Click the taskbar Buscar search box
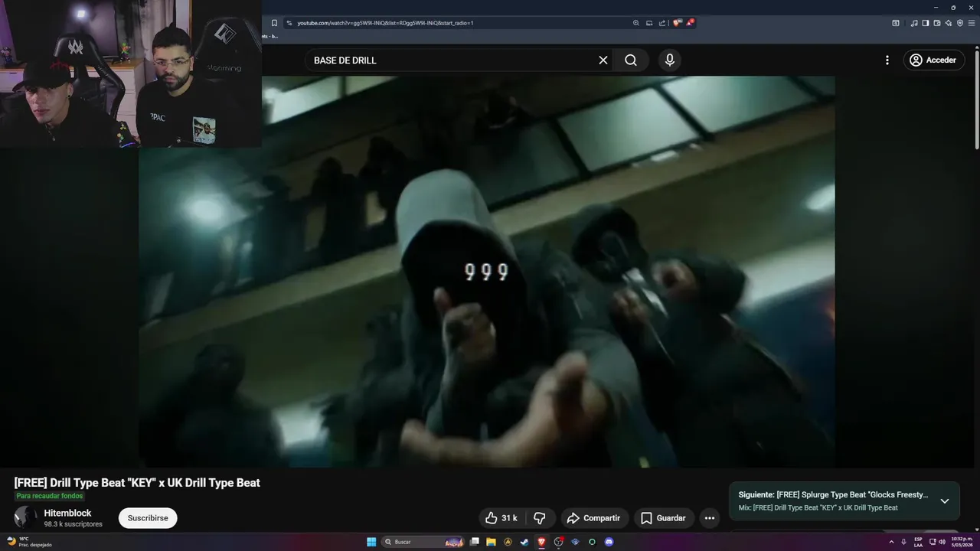980x551 pixels. pyautogui.click(x=423, y=542)
